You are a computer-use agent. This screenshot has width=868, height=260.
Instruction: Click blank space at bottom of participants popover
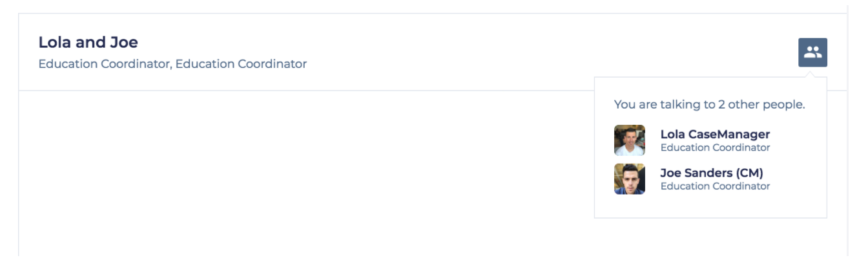(709, 207)
